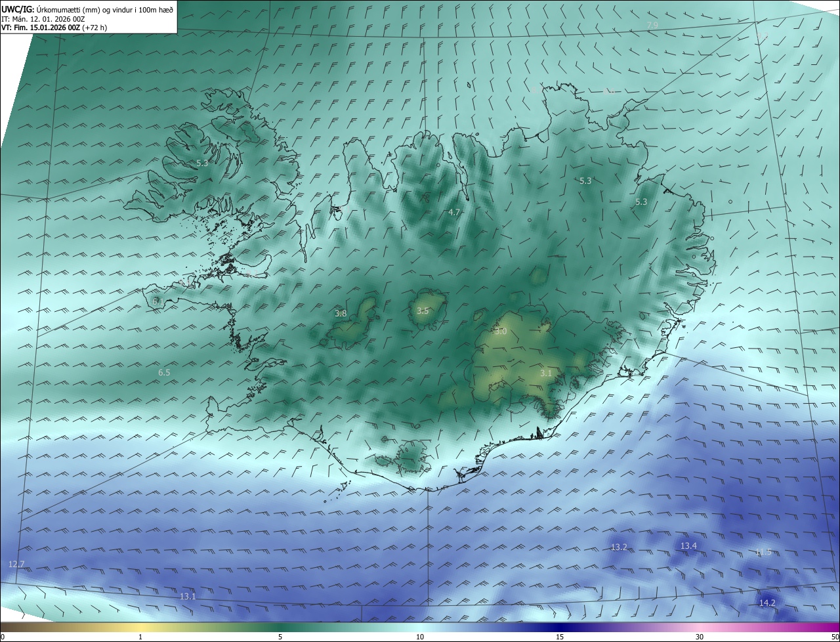Click the title text 'Úrkomumætti (mm) og vindur í 100m hæð'

click(x=104, y=9)
